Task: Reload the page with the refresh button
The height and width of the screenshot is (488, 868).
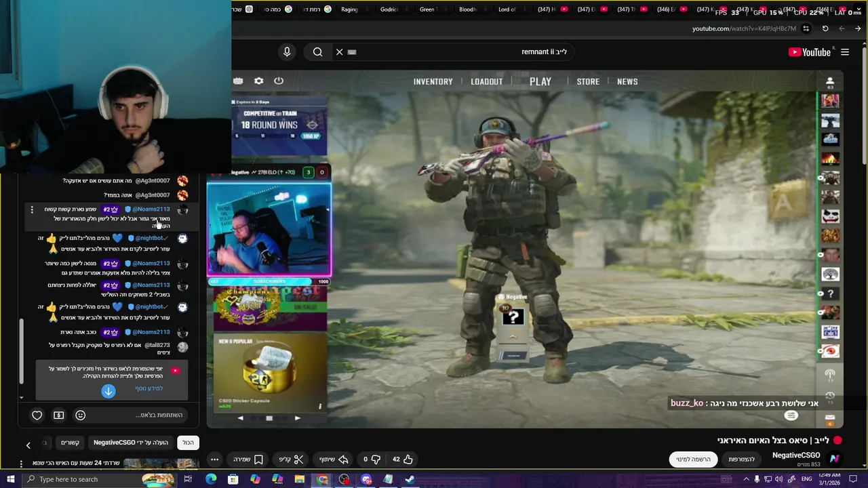Action: [x=825, y=28]
